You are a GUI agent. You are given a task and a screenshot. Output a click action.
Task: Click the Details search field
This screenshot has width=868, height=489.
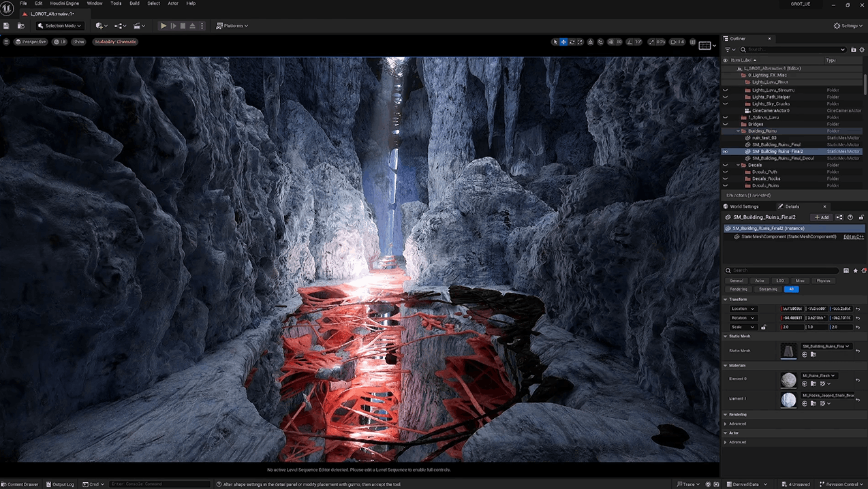click(781, 270)
